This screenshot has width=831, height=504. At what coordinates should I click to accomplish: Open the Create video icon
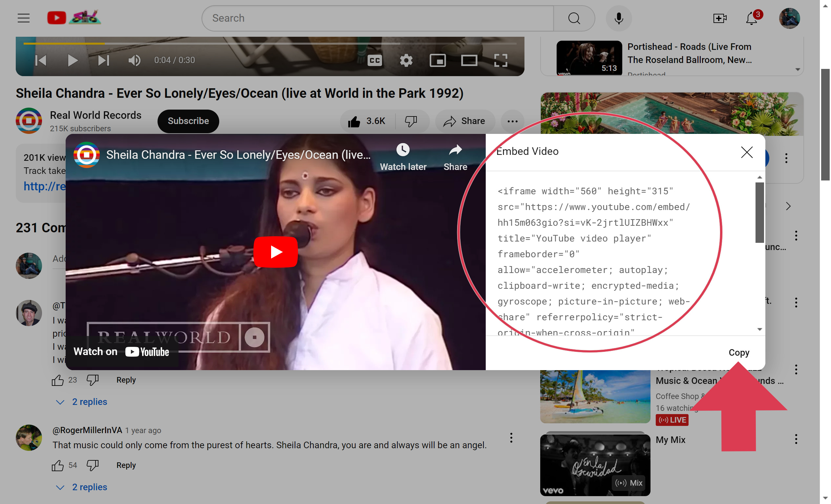(719, 18)
